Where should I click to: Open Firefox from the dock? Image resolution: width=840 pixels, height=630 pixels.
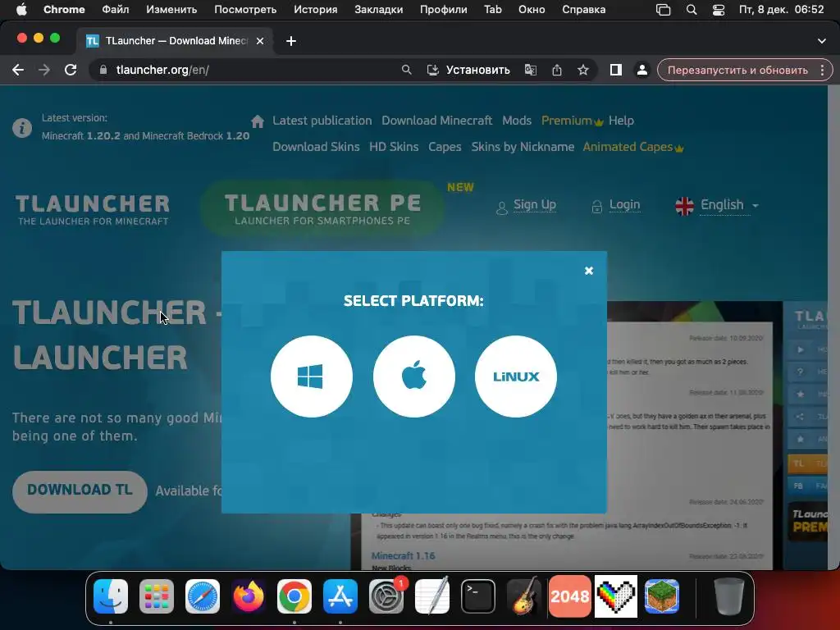pyautogui.click(x=249, y=596)
